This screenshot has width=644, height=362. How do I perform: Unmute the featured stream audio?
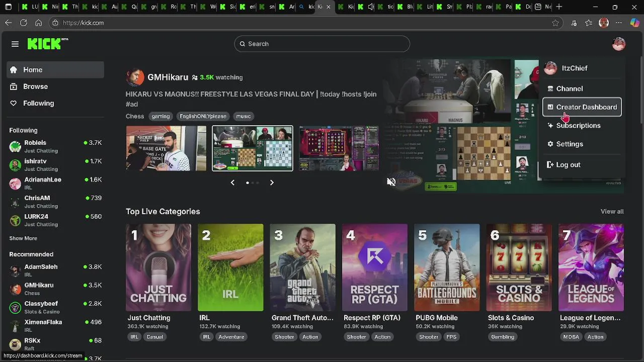pyautogui.click(x=391, y=182)
